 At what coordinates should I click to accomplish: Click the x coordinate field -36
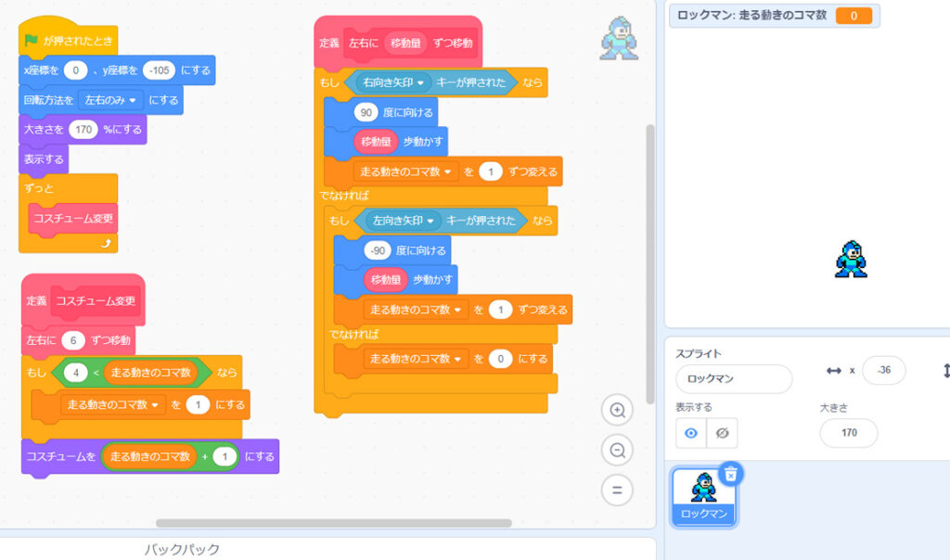pyautogui.click(x=884, y=370)
